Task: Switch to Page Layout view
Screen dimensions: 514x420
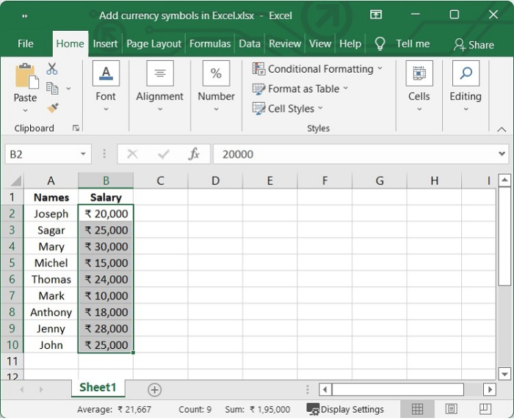Action: coord(452,409)
